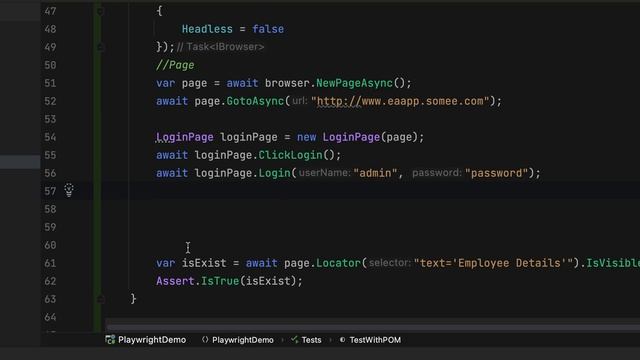640x360 pixels.
Task: Collapse the code block fold marker at line 47
Action: coord(100,12)
